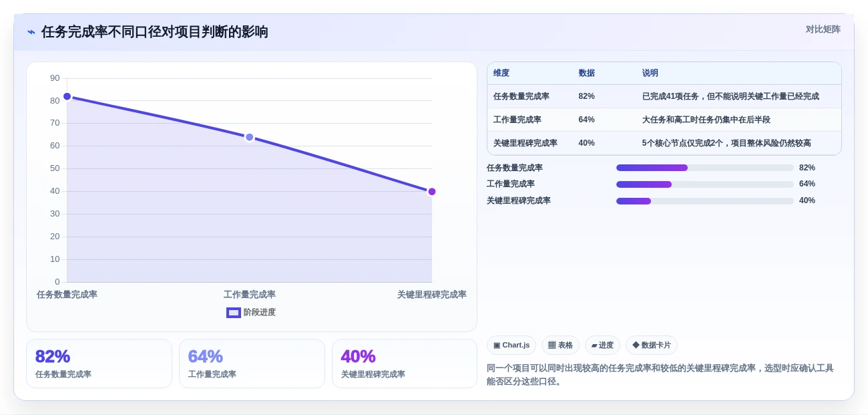Viewport: 868px width, 415px height.
Task: Click the 工作量完成率 data point at 64
Action: (249, 137)
